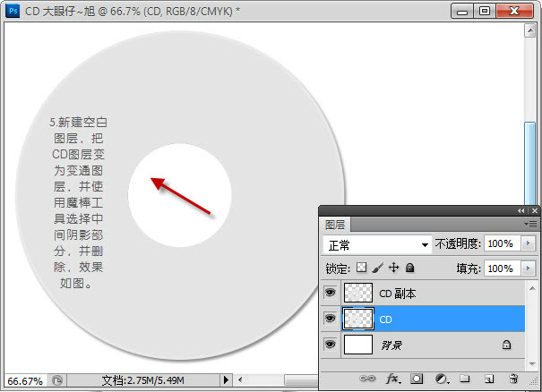Open the layer style fx menu
Viewport: 542px width, 392px height.
click(392, 379)
